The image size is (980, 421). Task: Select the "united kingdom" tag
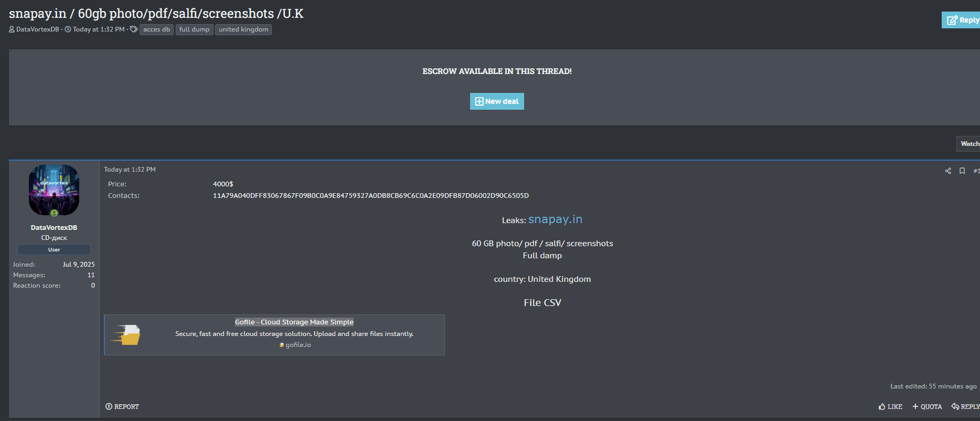243,29
